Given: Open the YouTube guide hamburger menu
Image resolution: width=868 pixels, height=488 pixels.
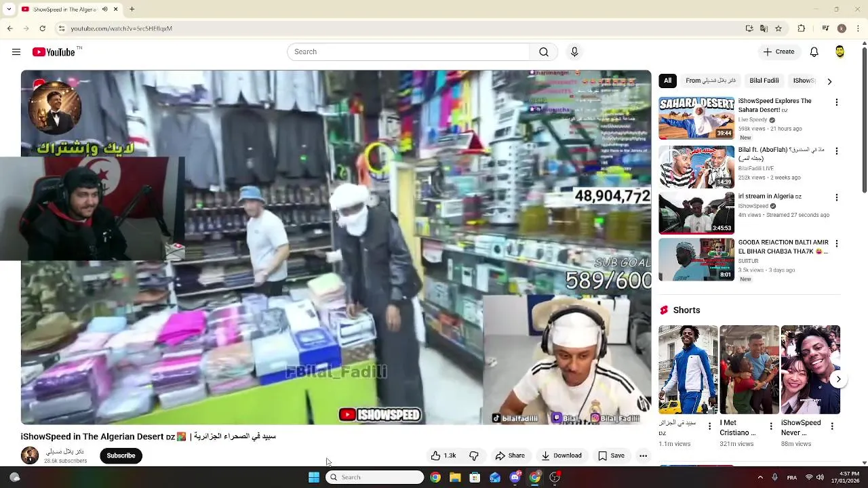Looking at the screenshot, I should (16, 52).
